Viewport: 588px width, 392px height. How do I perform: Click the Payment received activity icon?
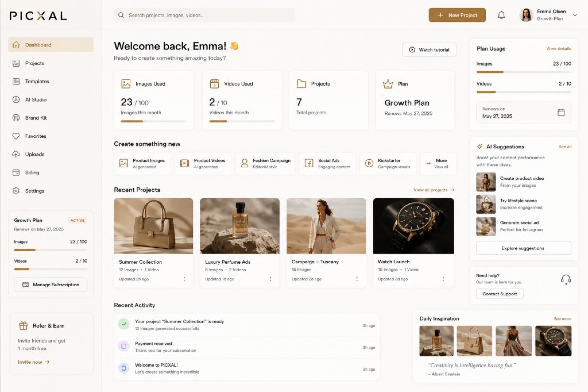click(124, 346)
